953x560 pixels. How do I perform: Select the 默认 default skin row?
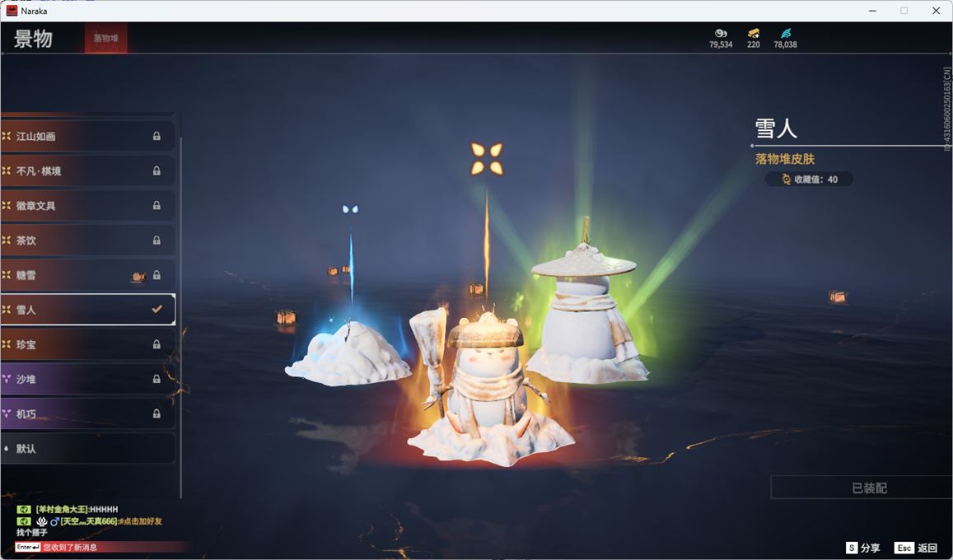[x=88, y=448]
